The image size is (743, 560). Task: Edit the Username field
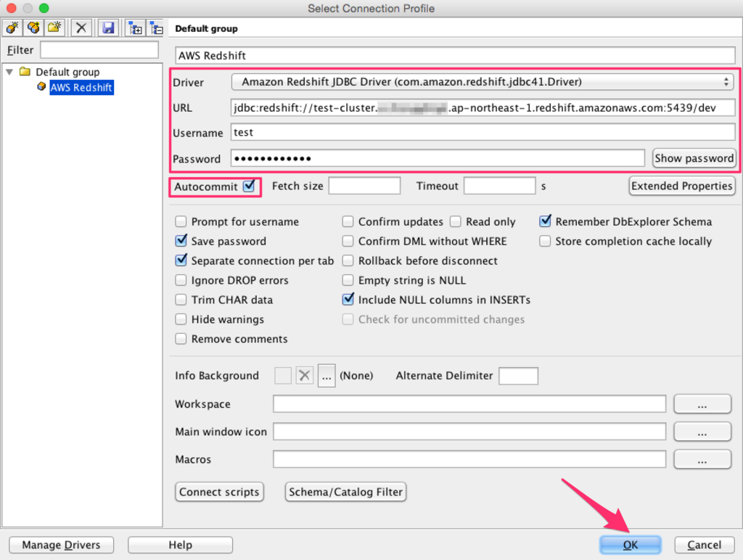point(483,132)
